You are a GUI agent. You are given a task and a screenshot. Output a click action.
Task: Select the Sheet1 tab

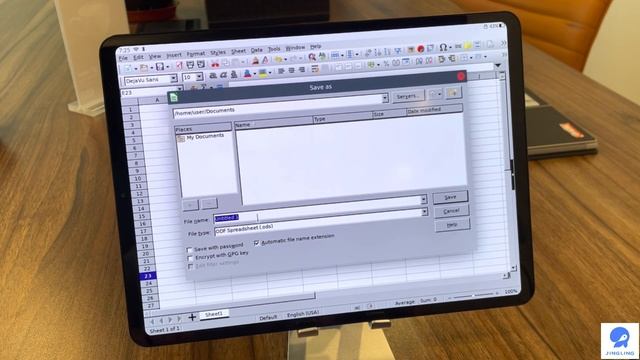tap(214, 314)
